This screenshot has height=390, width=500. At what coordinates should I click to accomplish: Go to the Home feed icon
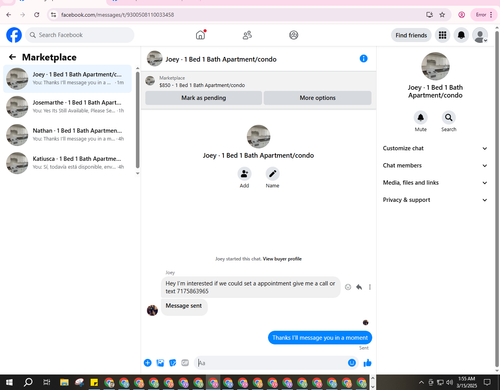tap(200, 35)
